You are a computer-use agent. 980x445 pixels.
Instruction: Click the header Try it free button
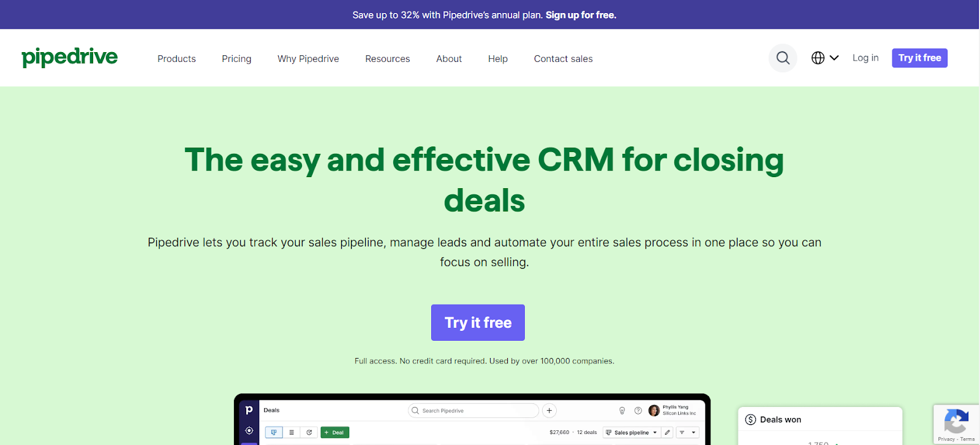919,58
